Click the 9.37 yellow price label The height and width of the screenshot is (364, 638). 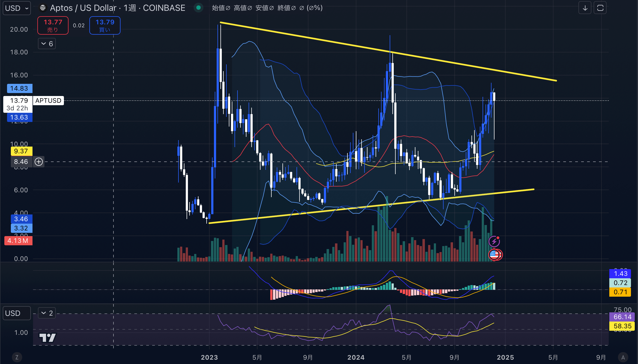[x=21, y=151]
